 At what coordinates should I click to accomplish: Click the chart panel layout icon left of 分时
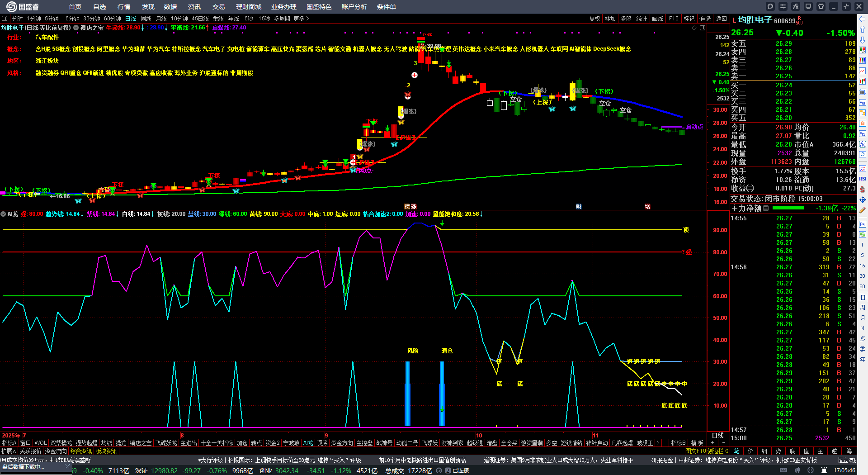click(x=5, y=19)
